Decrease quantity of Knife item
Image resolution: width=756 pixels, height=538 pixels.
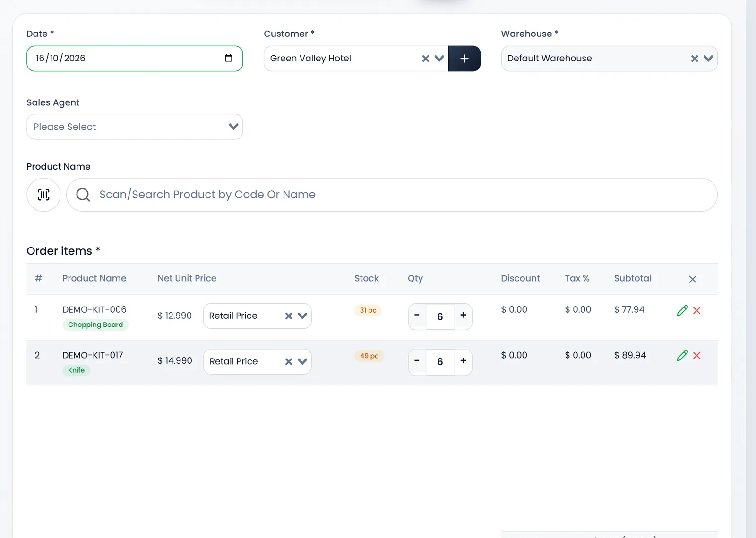[417, 361]
